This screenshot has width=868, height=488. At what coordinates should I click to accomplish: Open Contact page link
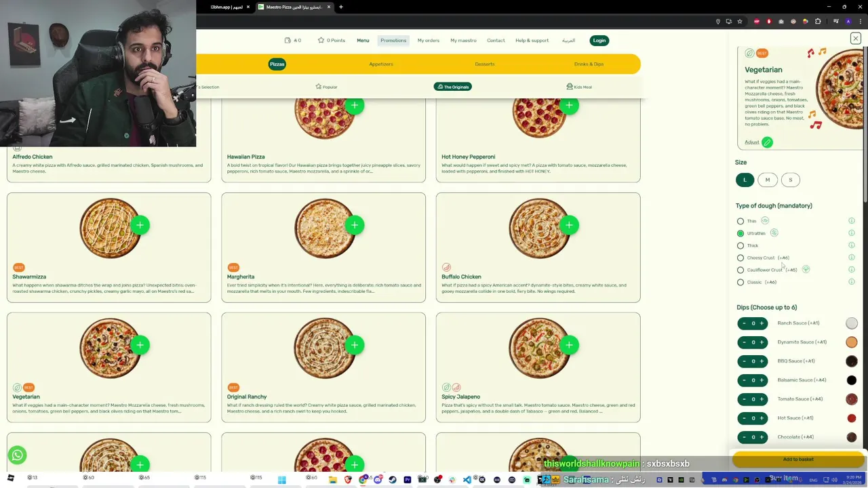496,41
